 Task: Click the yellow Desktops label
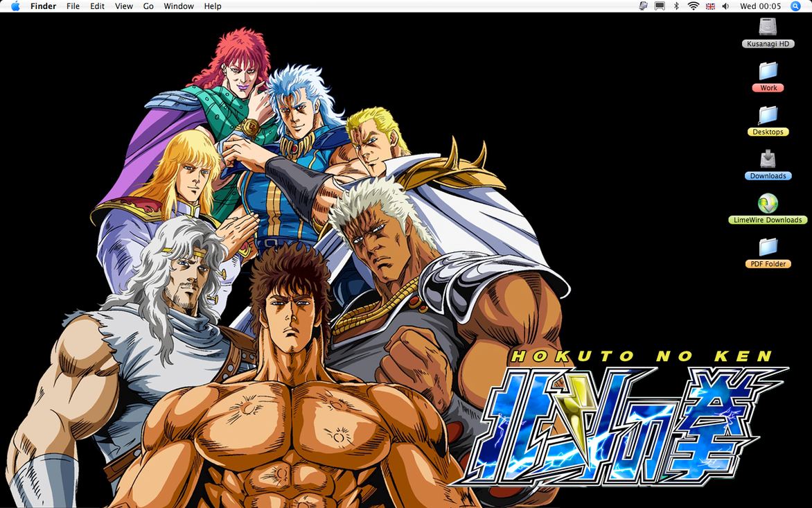(x=768, y=132)
